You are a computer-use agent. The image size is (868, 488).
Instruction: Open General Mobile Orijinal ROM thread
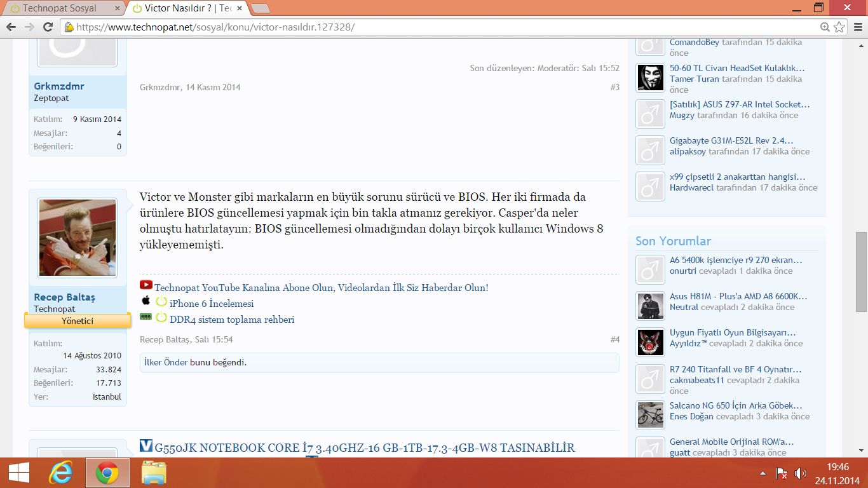click(x=731, y=442)
